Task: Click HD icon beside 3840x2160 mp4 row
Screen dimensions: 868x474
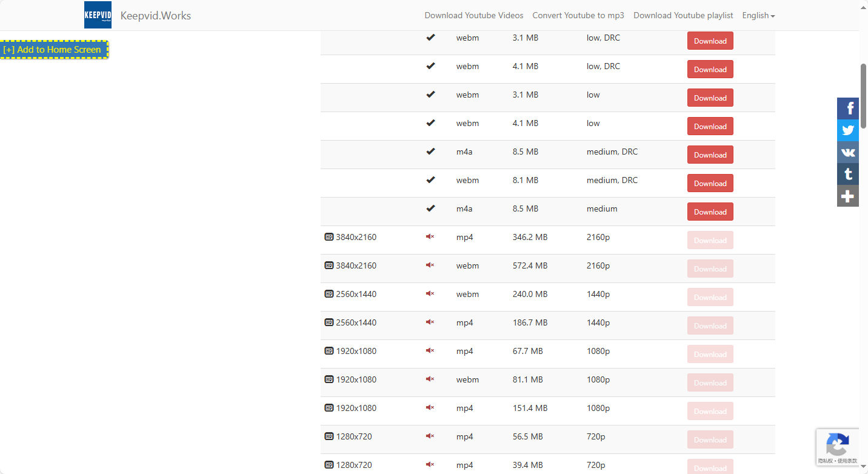Action: point(329,237)
